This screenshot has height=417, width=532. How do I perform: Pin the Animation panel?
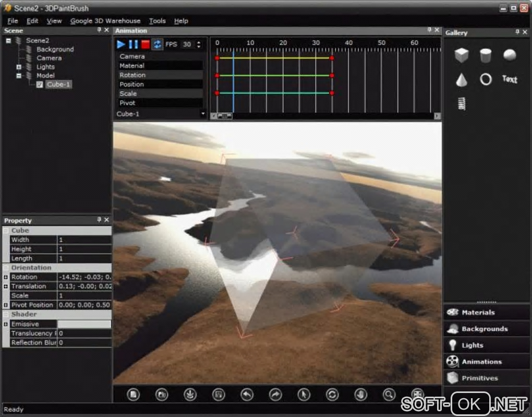[430, 30]
